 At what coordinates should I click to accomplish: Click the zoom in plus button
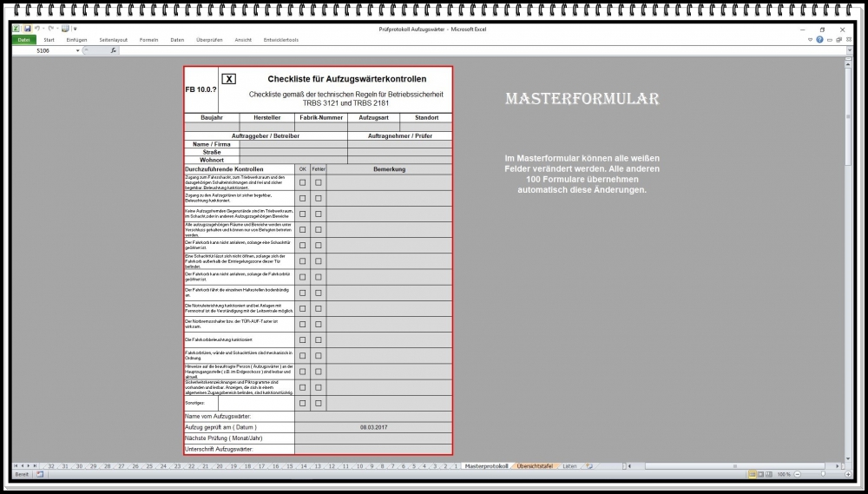(848, 475)
